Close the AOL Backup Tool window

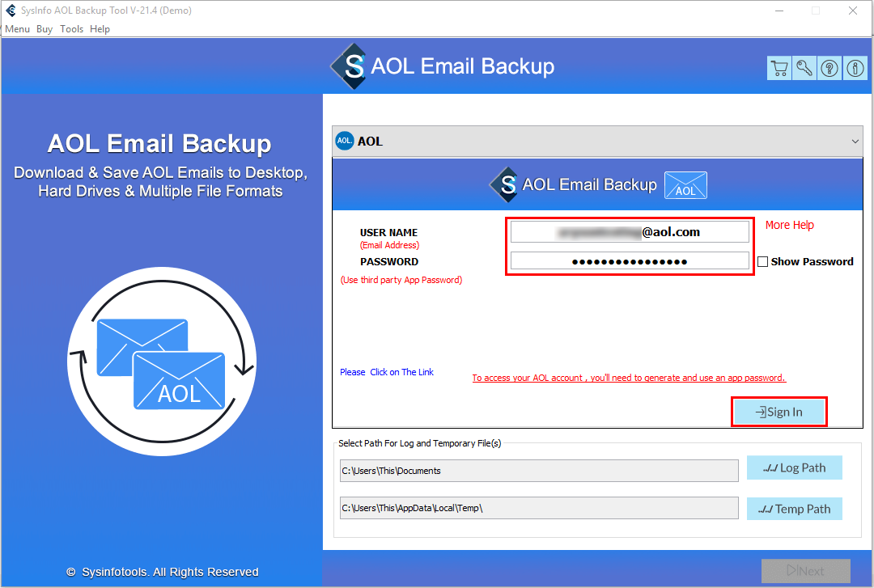[853, 11]
